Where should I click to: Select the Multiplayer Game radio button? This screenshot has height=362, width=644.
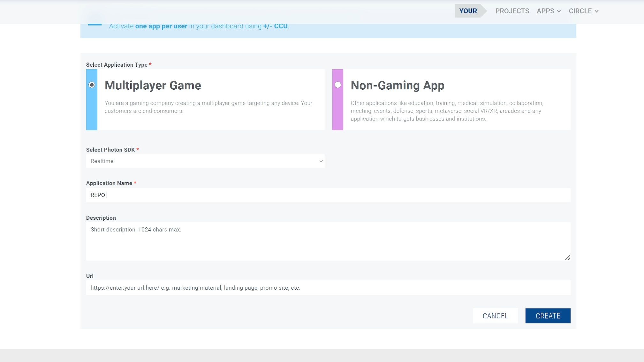(x=92, y=85)
